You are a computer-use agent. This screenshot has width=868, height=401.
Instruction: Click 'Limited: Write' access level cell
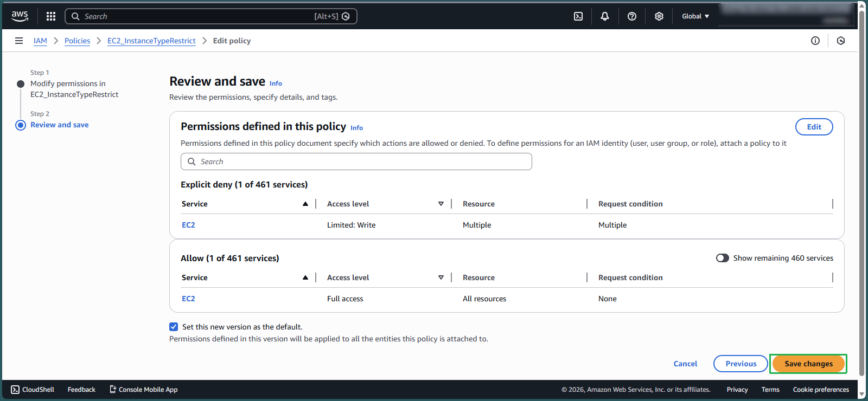pos(351,225)
